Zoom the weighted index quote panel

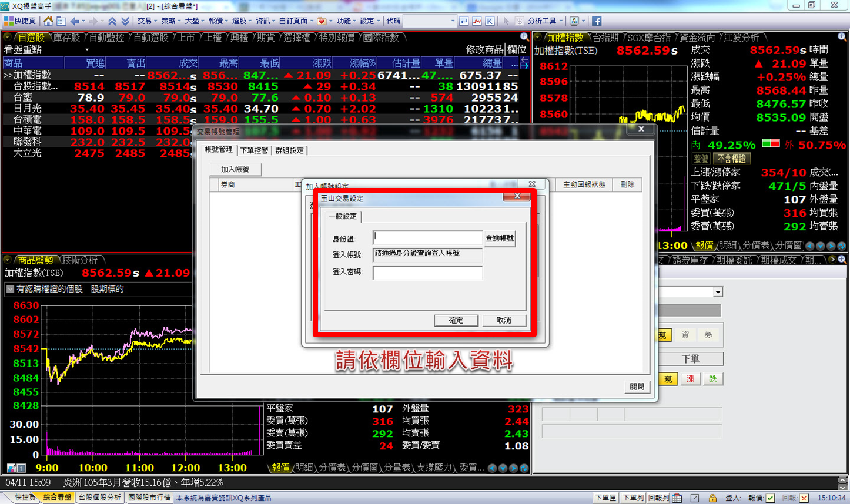point(842,37)
